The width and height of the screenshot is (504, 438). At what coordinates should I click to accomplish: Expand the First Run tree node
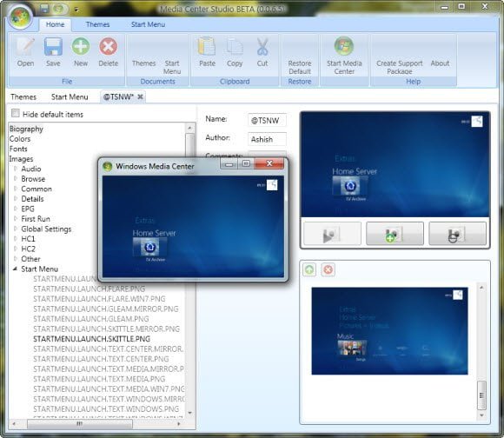[16, 218]
